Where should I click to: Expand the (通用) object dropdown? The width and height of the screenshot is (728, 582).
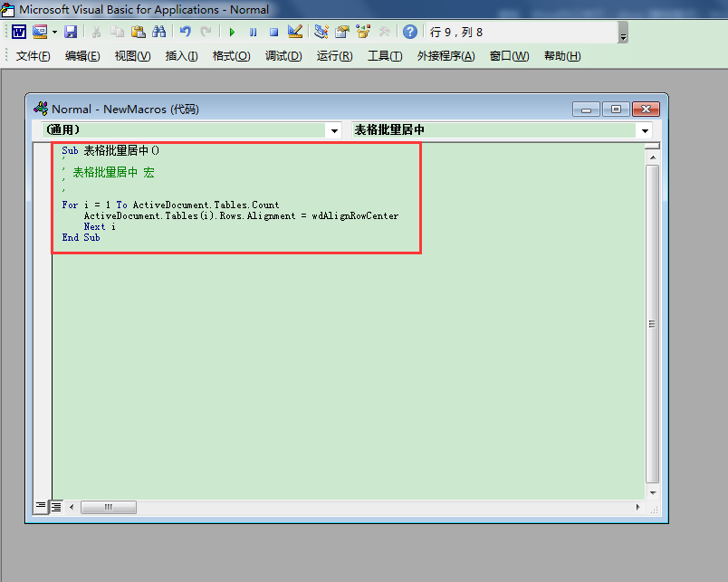pos(335,130)
